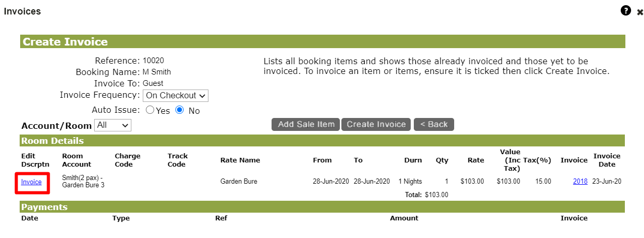The width and height of the screenshot is (644, 238).
Task: Open invoice number 2018 link
Action: pos(580,182)
